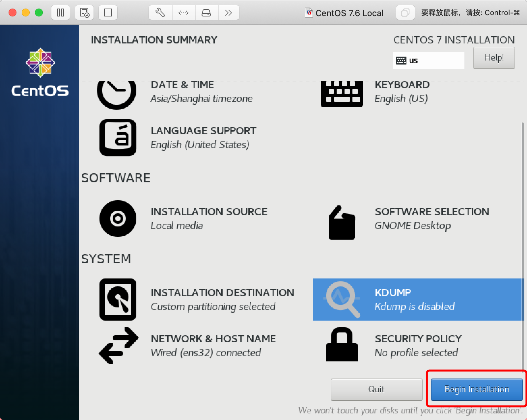
Task: Click 'Kdump is disabled' text
Action: [x=415, y=307]
